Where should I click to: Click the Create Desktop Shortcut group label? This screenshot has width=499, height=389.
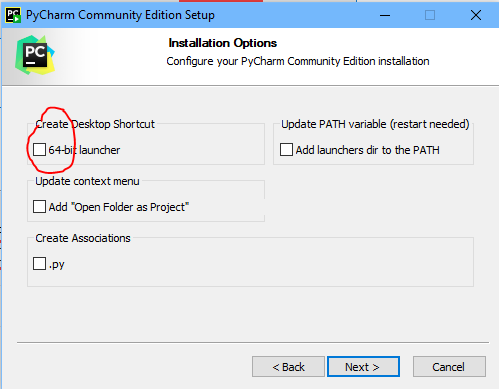coord(95,124)
